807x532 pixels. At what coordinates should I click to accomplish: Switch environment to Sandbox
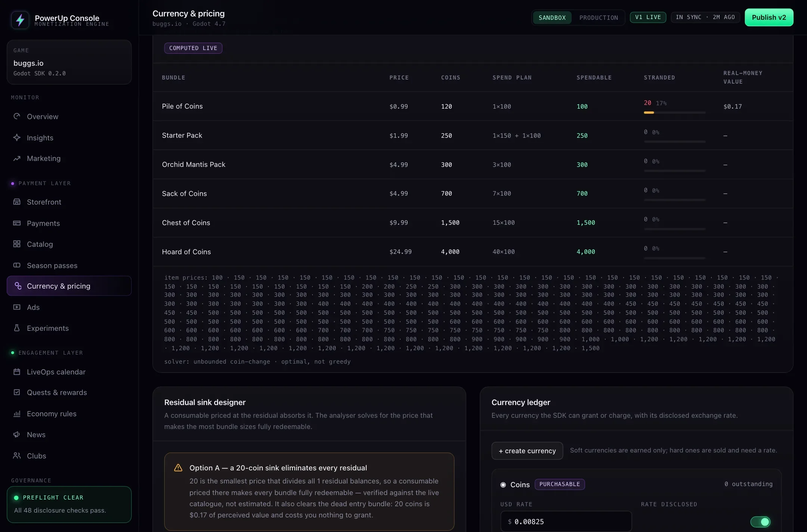[552, 18]
